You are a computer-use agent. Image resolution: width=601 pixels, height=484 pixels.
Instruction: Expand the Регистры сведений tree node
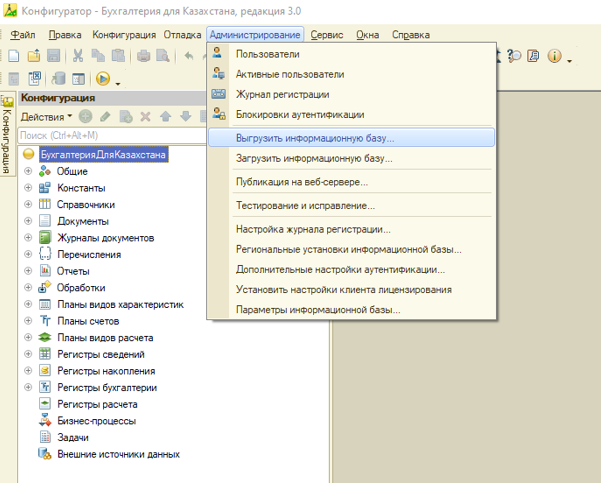click(x=28, y=354)
